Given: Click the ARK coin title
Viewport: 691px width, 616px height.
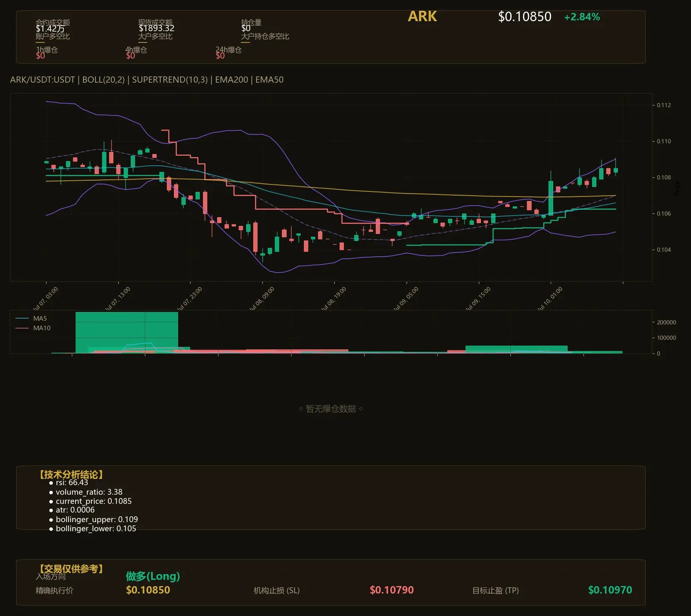Looking at the screenshot, I should (422, 16).
